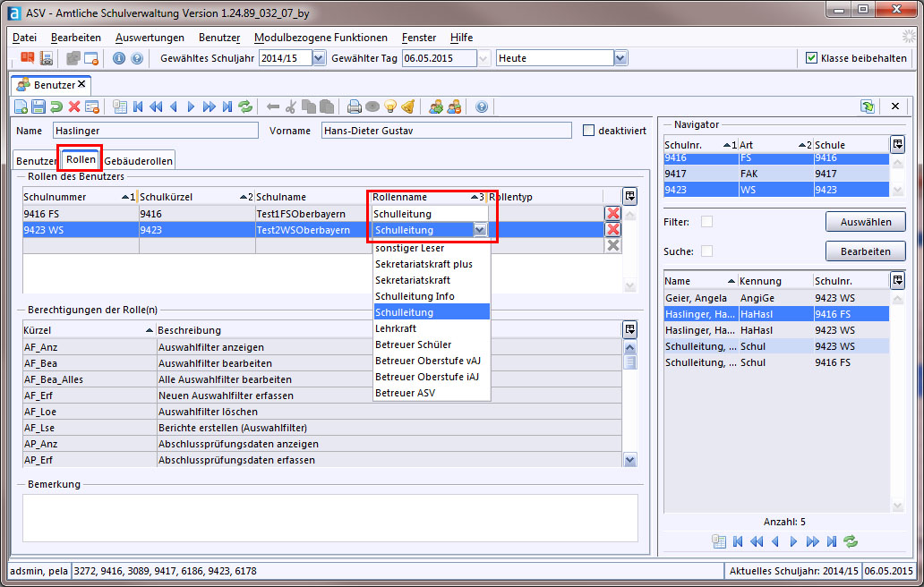Image resolution: width=924 pixels, height=587 pixels.
Task: Click the user-with-green-arrow icon in the toolbar
Action: point(436,106)
